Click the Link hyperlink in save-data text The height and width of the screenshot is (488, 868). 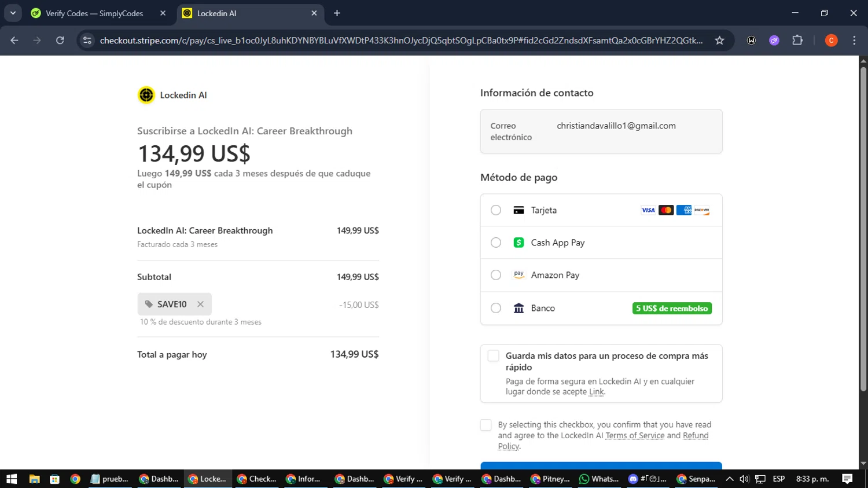pyautogui.click(x=596, y=392)
